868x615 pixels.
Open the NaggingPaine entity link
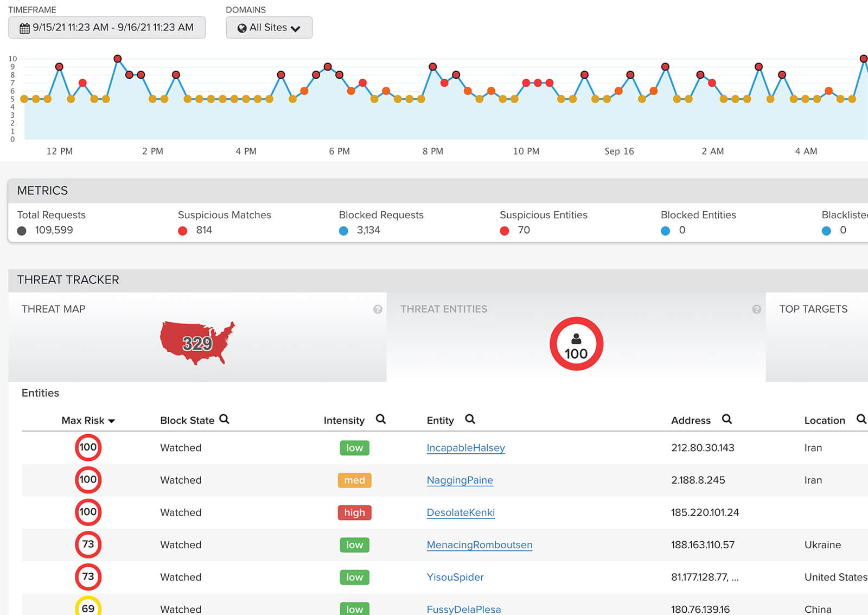coord(460,480)
